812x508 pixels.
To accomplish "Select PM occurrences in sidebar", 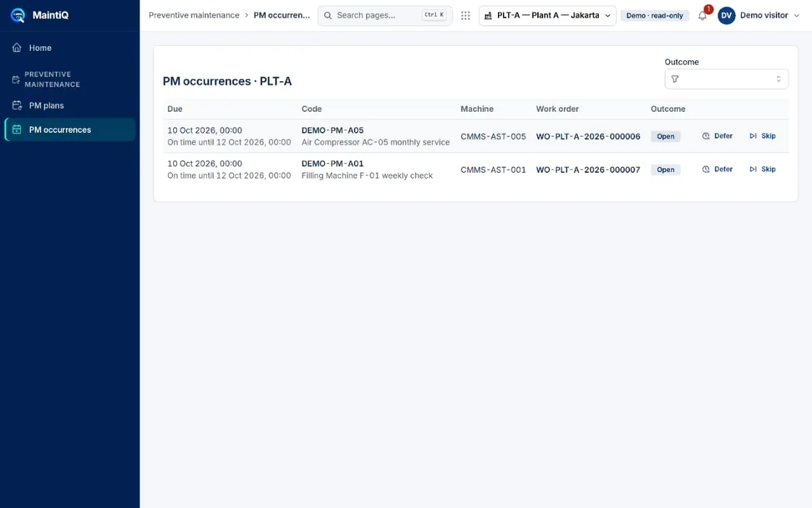I will coord(70,129).
